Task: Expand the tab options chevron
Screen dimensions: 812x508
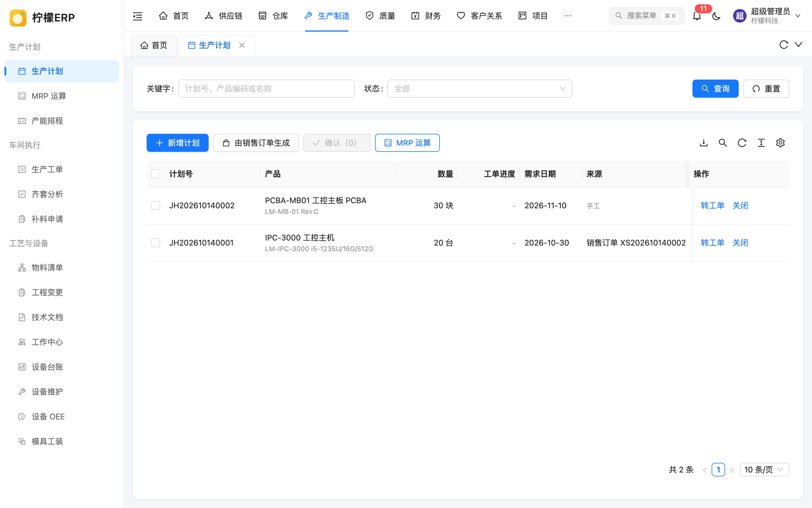Action: (x=798, y=45)
